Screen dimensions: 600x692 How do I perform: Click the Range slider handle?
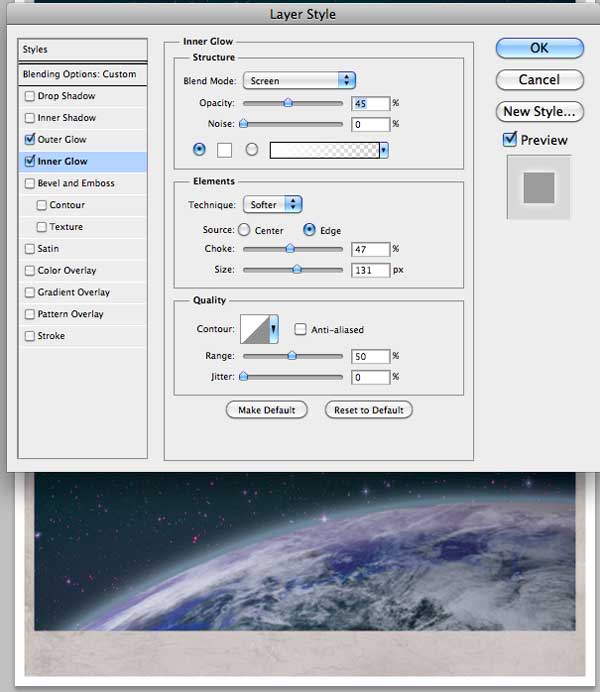click(292, 356)
